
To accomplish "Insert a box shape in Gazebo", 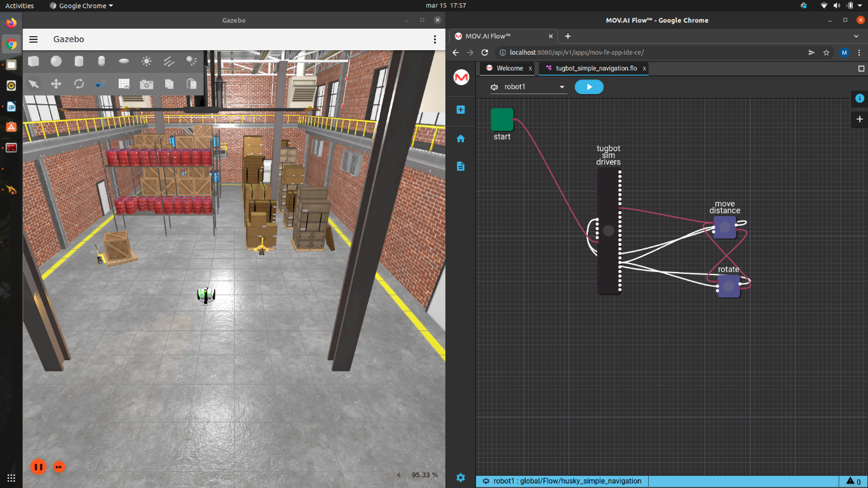I will click(x=34, y=61).
